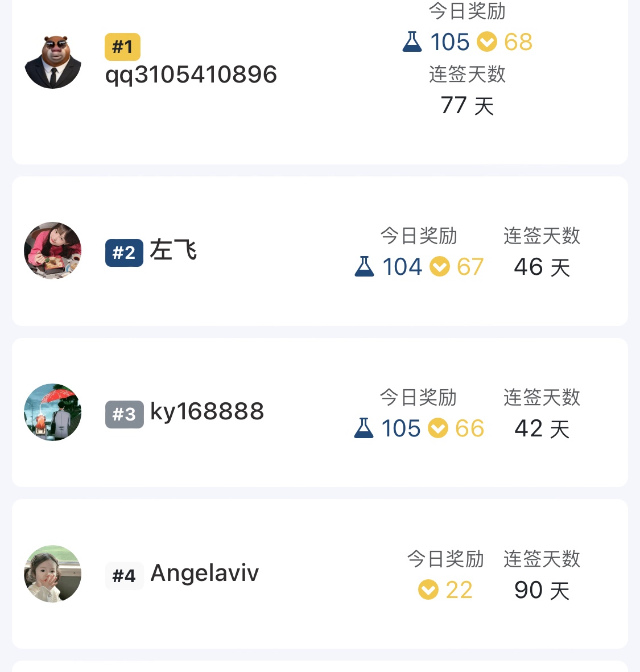Open the ky168888 username link

click(x=207, y=411)
